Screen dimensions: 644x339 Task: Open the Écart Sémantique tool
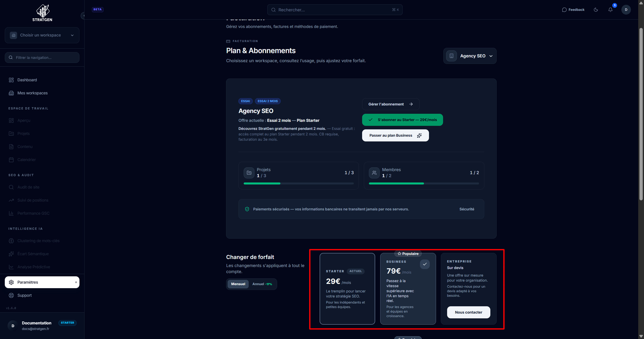33,254
